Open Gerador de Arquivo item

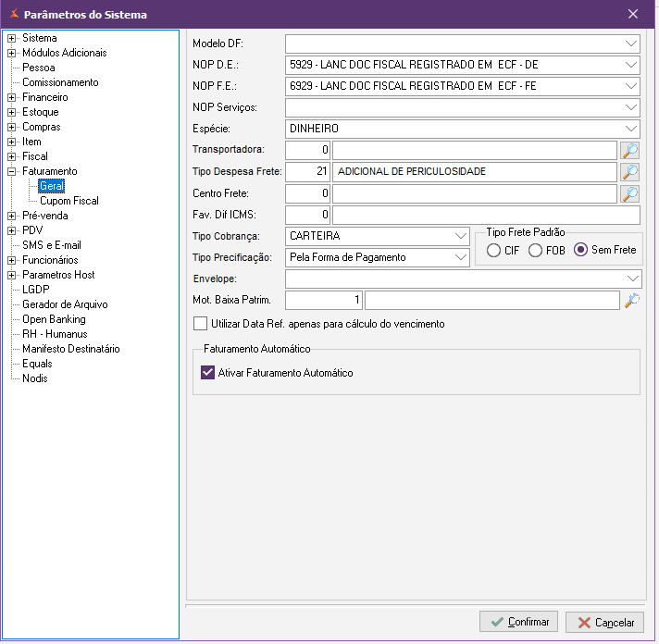(65, 304)
